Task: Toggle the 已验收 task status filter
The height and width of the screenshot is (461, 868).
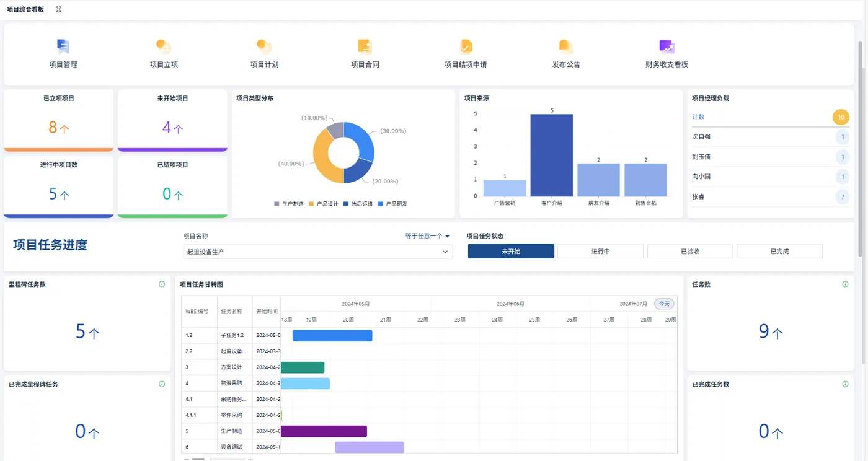Action: point(690,251)
